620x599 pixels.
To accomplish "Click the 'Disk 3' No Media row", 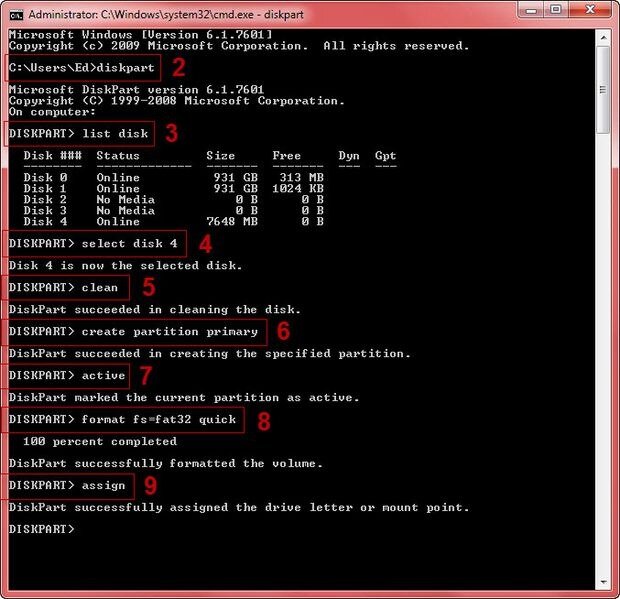I will pyautogui.click(x=173, y=210).
